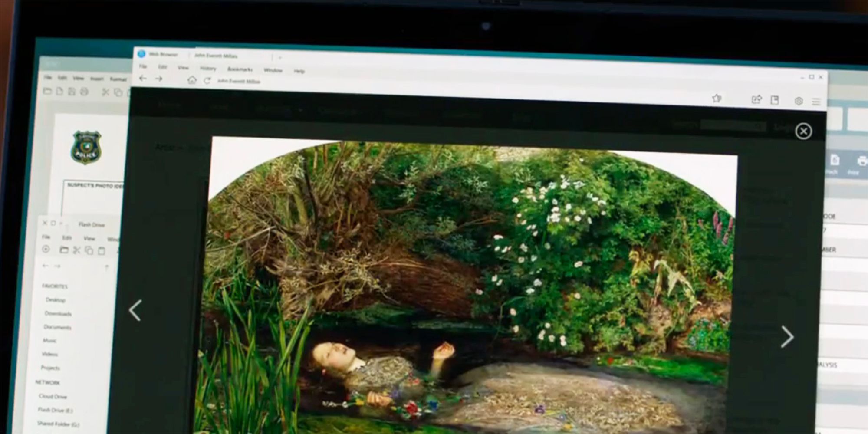Click the scissors cut icon in Flash Drive toolbar
Viewport: 868px width, 434px height.
click(x=77, y=250)
